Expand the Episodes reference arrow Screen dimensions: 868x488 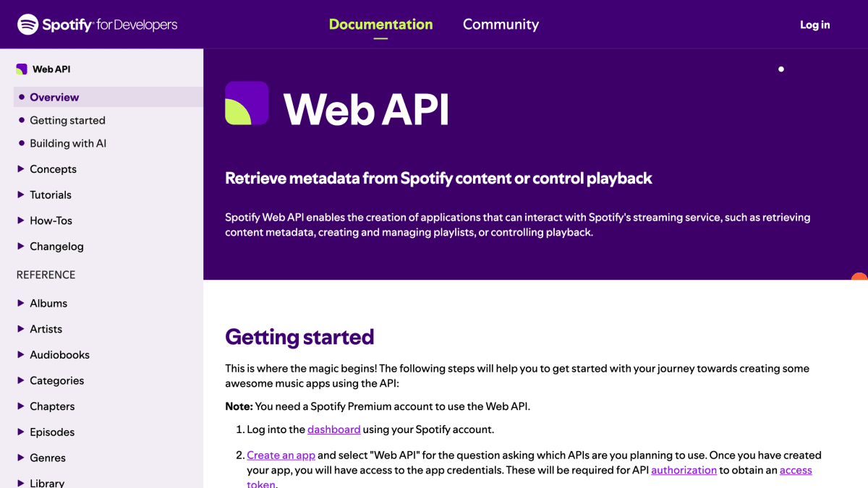(21, 432)
